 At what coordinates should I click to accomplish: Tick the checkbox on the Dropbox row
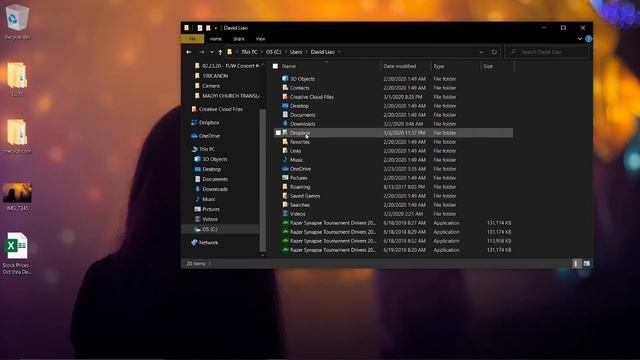278,133
